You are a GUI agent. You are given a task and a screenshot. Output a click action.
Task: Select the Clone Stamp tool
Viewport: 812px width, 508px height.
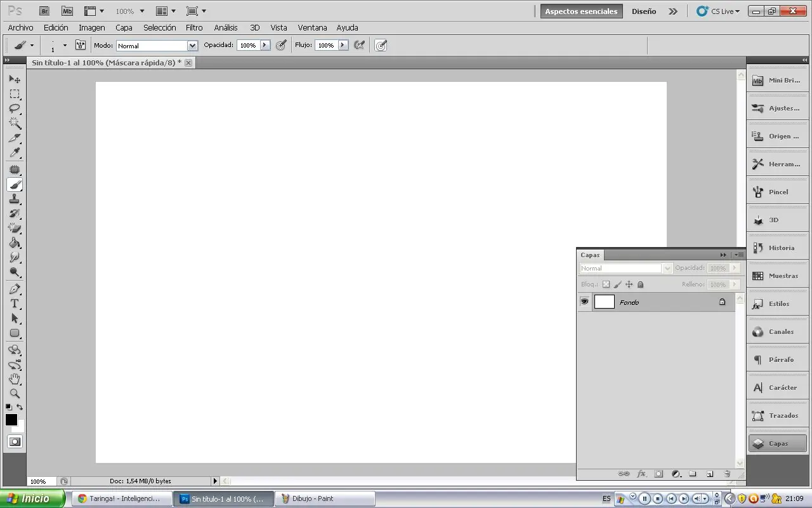point(15,199)
